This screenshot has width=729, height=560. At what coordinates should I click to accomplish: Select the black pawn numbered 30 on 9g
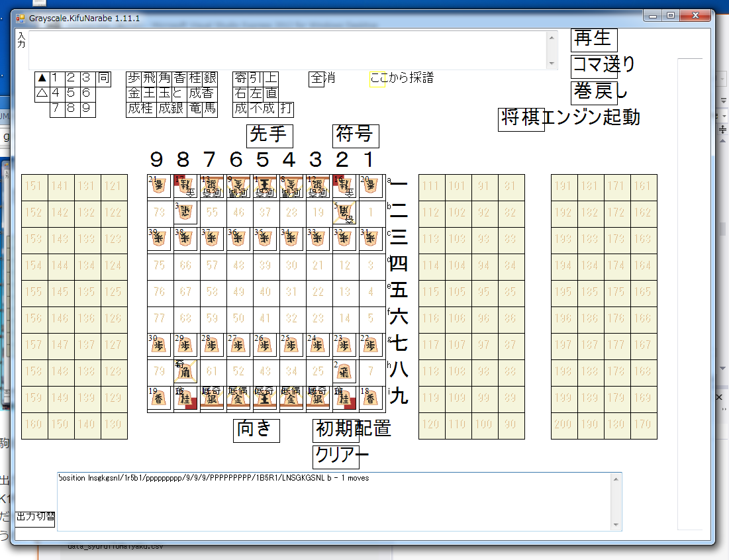pos(159,345)
